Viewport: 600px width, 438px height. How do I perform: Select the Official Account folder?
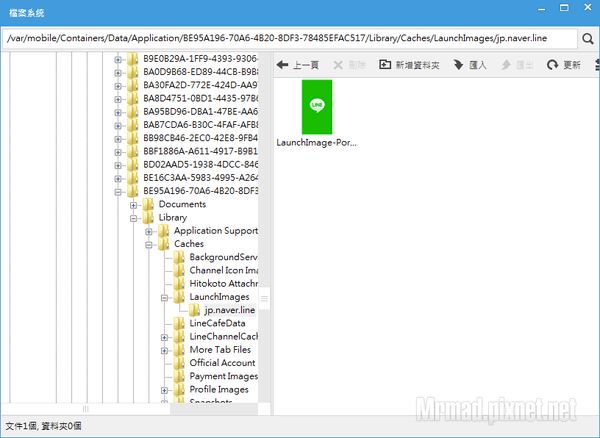pyautogui.click(x=222, y=363)
